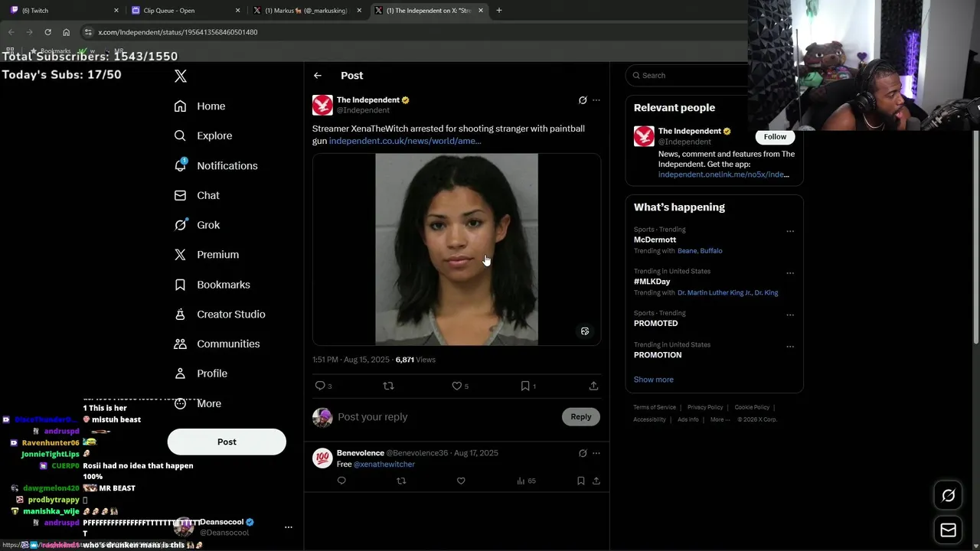This screenshot has height=551, width=980.
Task: Open the PROMOTION trend options menu
Action: point(790,346)
